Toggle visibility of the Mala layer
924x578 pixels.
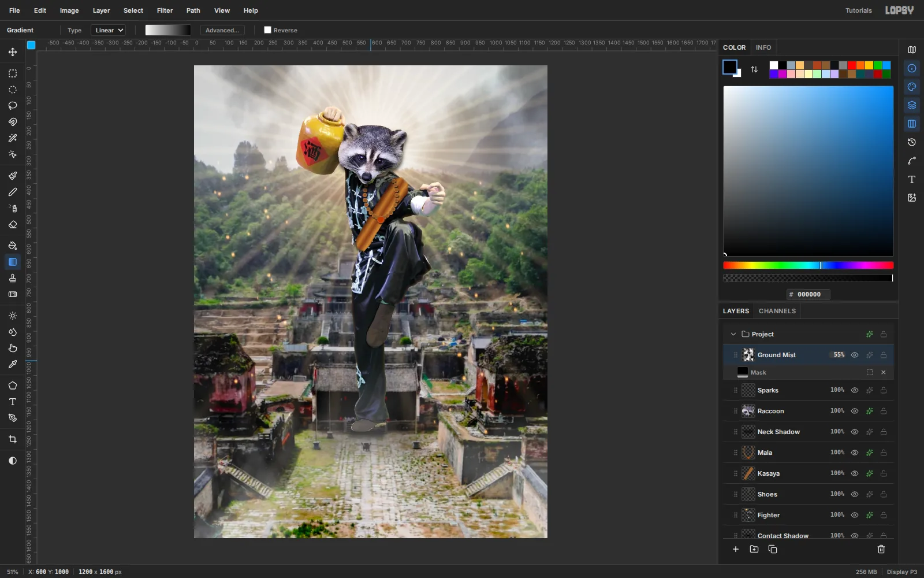(855, 453)
